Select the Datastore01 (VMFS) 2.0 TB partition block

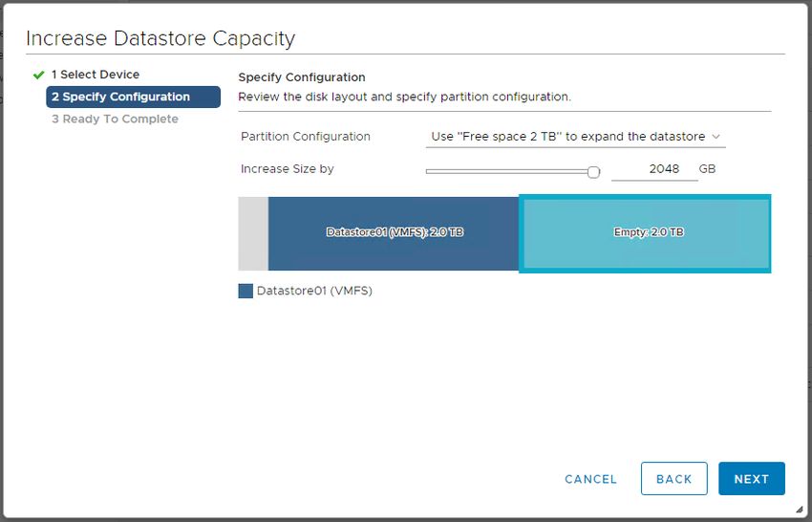[394, 233]
